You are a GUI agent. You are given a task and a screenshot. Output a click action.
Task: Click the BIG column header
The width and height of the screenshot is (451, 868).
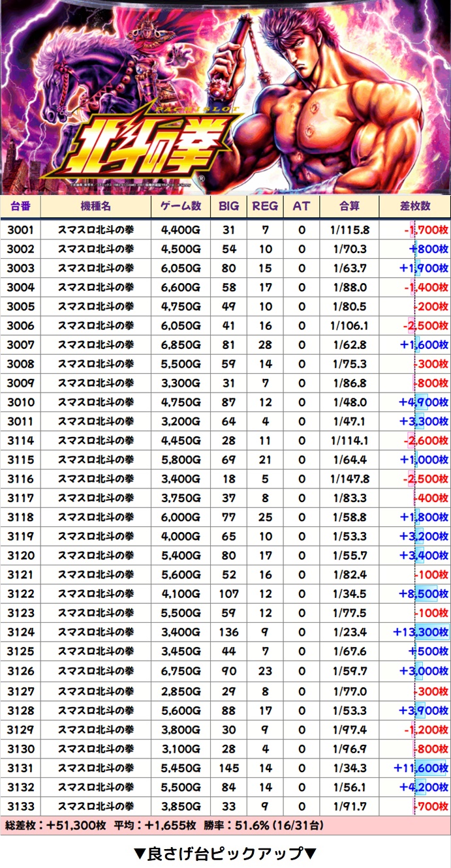[228, 207]
